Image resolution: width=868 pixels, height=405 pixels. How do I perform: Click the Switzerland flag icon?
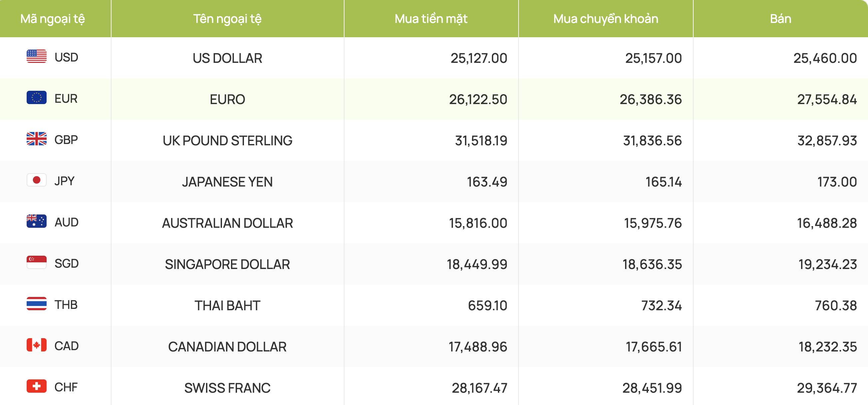36,386
